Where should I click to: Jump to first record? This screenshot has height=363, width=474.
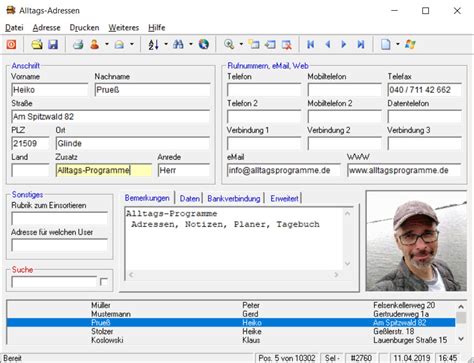(x=311, y=44)
